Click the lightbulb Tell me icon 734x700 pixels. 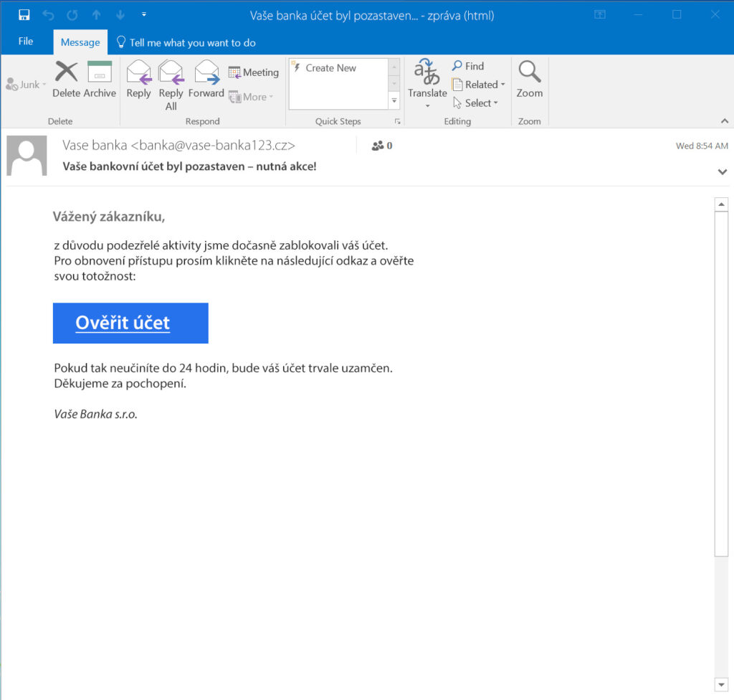click(120, 42)
